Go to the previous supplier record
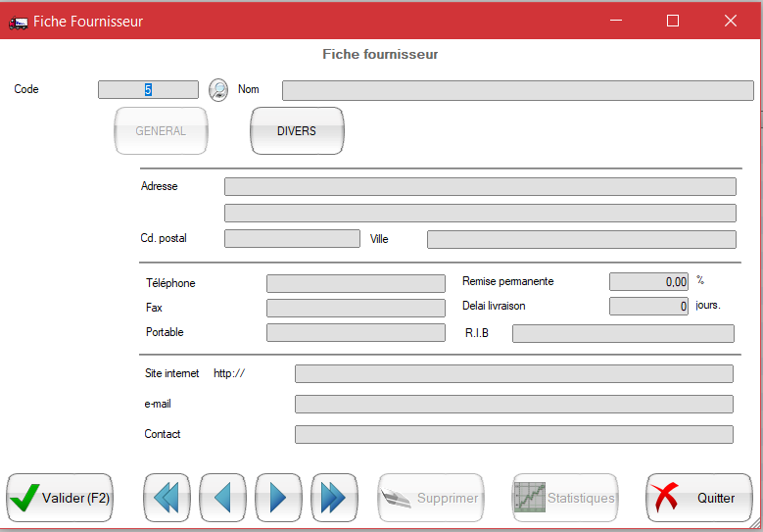 tap(222, 498)
